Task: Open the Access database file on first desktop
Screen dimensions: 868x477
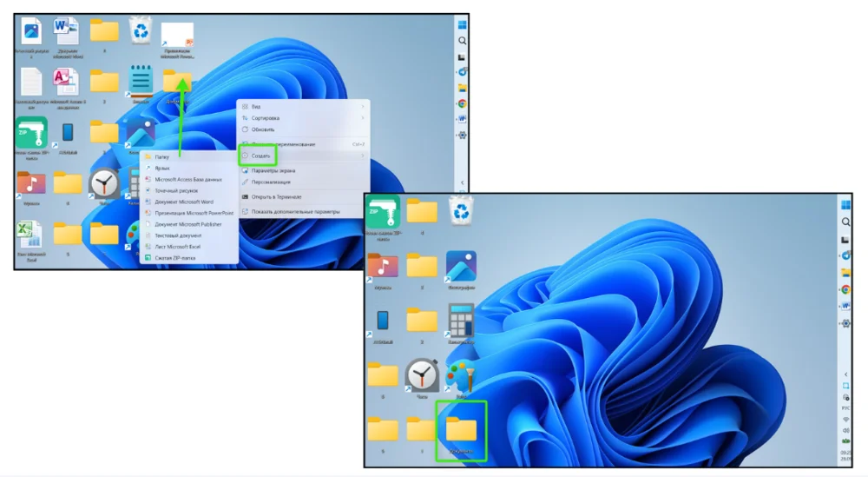Action: click(x=66, y=82)
